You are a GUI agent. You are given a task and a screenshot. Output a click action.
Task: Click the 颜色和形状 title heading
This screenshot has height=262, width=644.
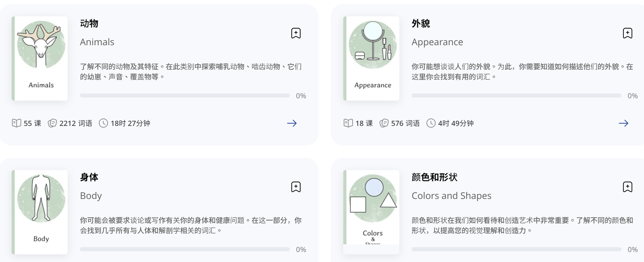434,177
